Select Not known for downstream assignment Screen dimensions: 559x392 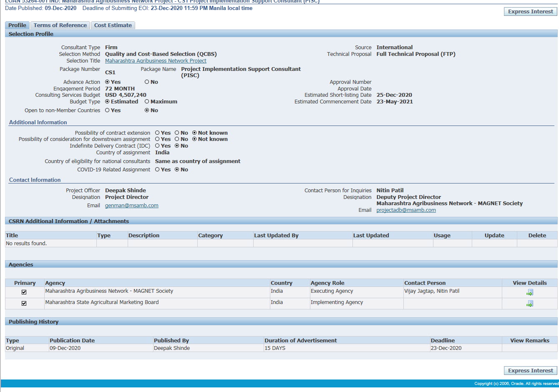194,139
